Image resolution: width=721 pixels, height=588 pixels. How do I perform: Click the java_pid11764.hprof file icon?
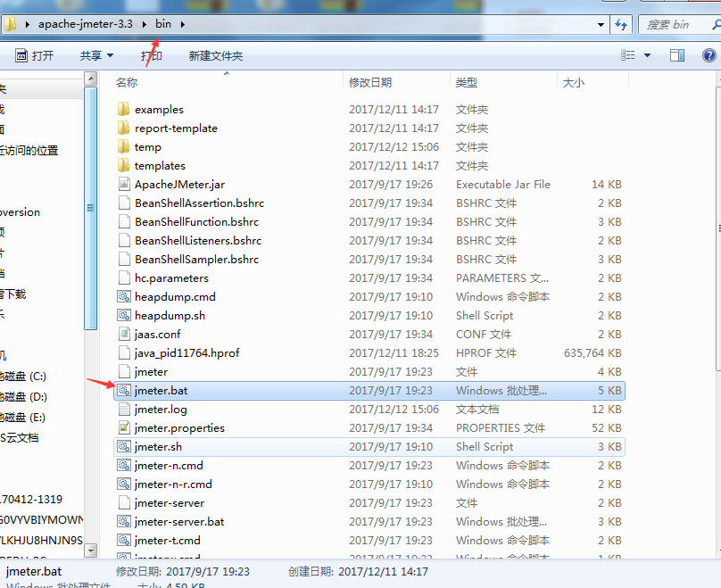(124, 352)
